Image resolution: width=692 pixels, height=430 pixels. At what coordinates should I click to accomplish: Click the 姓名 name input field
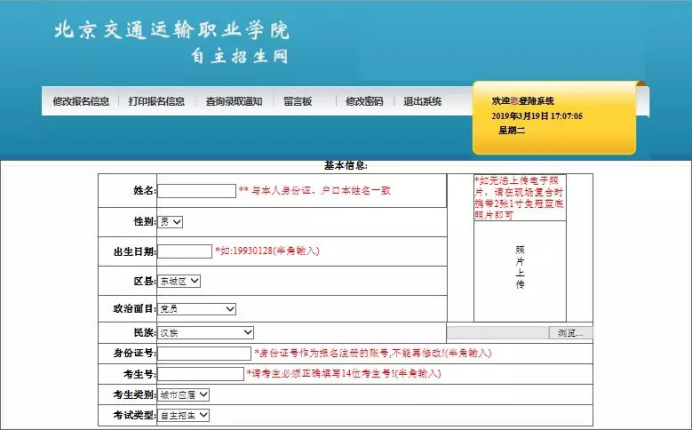pos(197,190)
